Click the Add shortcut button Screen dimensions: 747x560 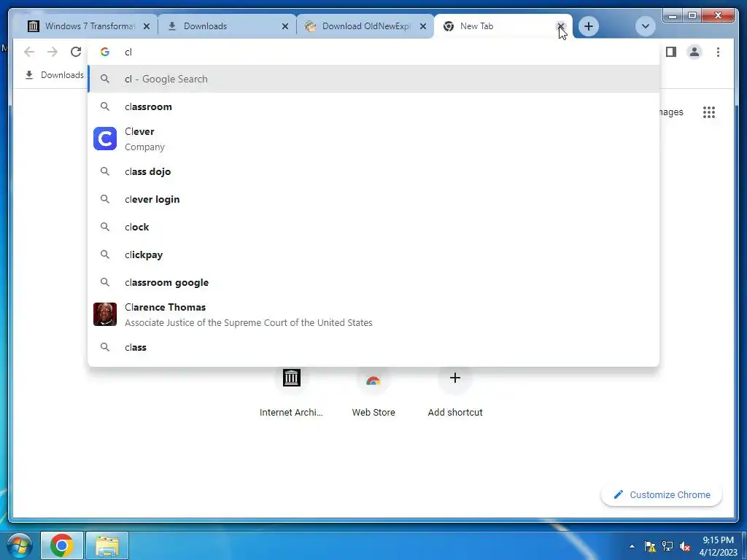pos(455,393)
